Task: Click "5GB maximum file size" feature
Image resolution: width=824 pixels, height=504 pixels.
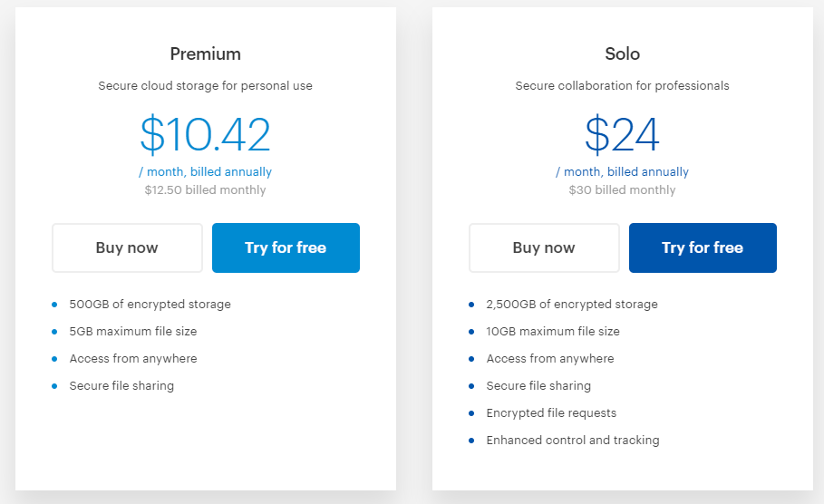Action: (x=133, y=331)
